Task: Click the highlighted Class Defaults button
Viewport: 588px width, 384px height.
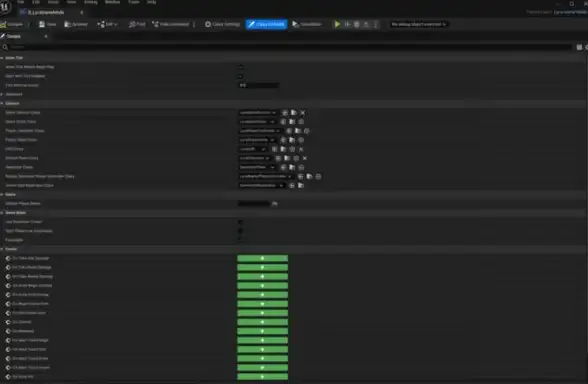Action: [x=266, y=24]
